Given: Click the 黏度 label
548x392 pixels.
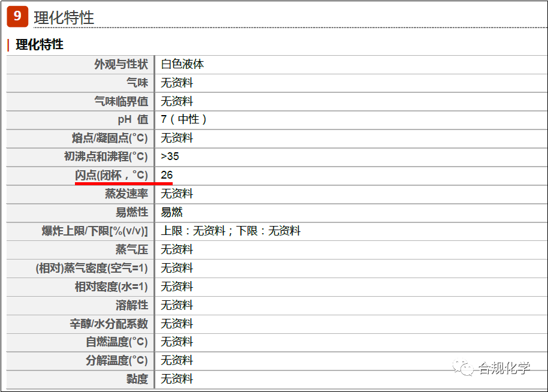Looking at the screenshot, I should [137, 379].
